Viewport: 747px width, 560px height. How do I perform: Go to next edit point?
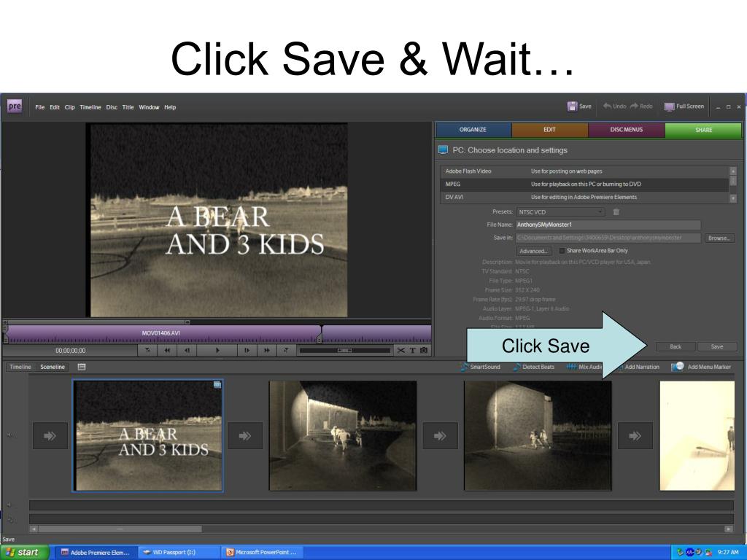[x=286, y=351]
